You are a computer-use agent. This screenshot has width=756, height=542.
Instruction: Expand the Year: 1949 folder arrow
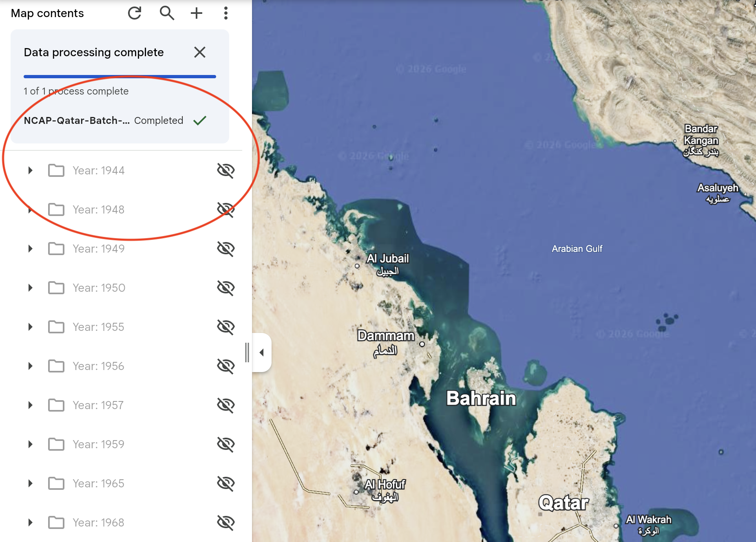click(30, 249)
